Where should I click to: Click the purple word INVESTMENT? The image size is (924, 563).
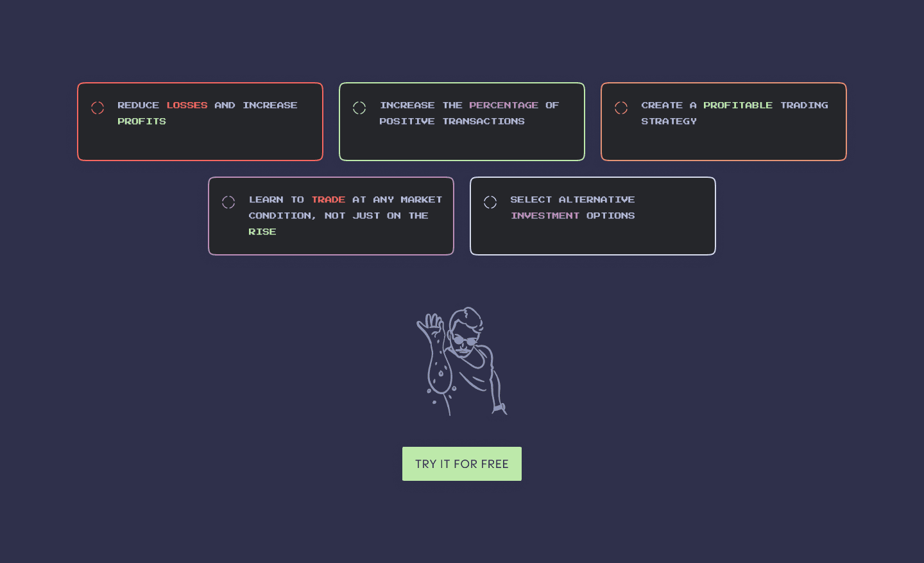[x=545, y=216]
